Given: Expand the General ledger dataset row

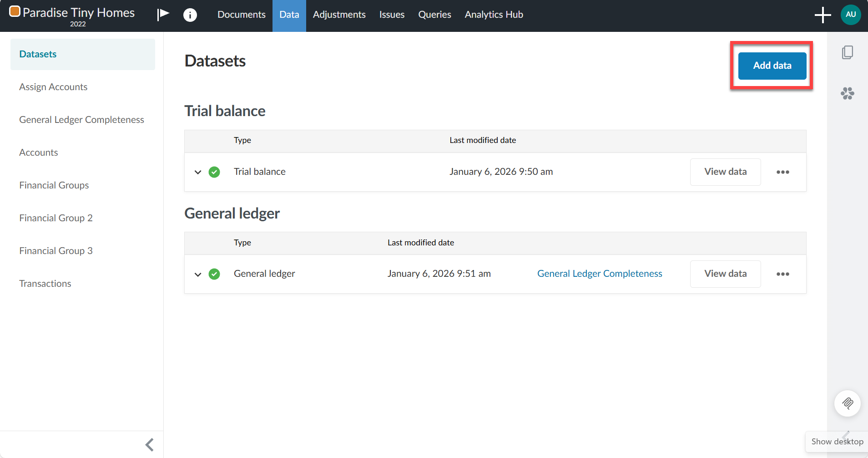Looking at the screenshot, I should 198,274.
